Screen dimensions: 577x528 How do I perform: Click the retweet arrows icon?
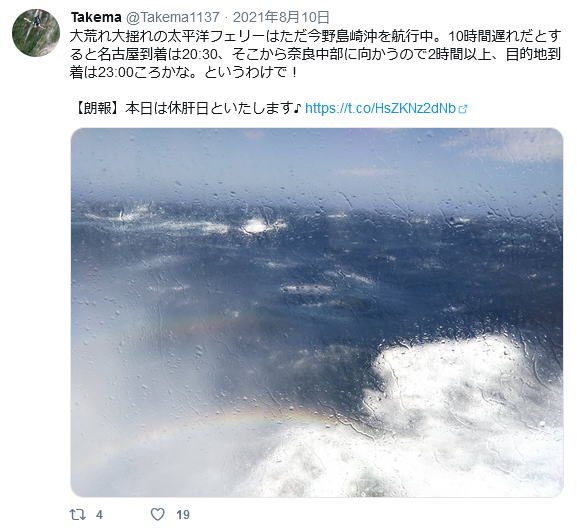click(78, 514)
